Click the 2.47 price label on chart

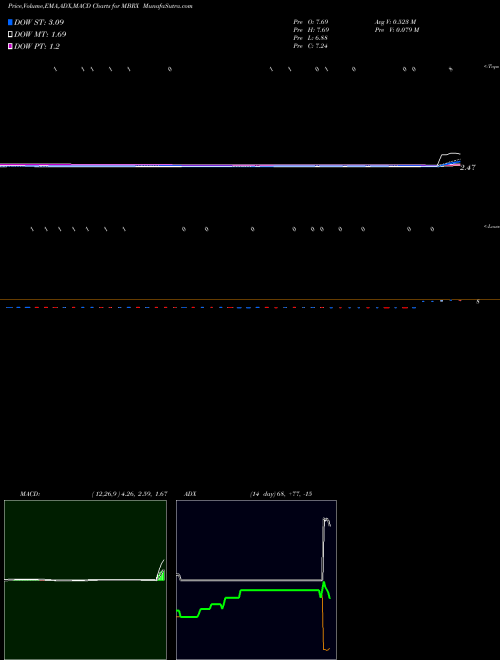[x=468, y=168]
